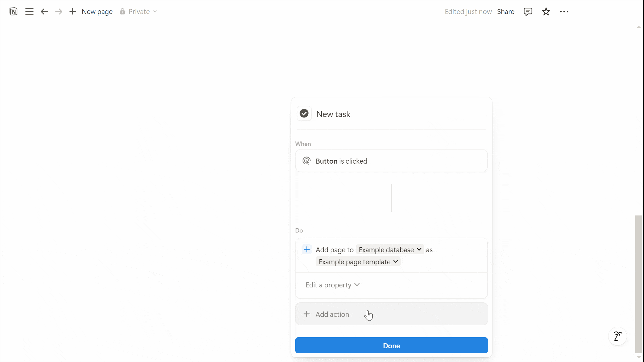The image size is (644, 362).
Task: Click the button-click trigger icon
Action: (306, 161)
